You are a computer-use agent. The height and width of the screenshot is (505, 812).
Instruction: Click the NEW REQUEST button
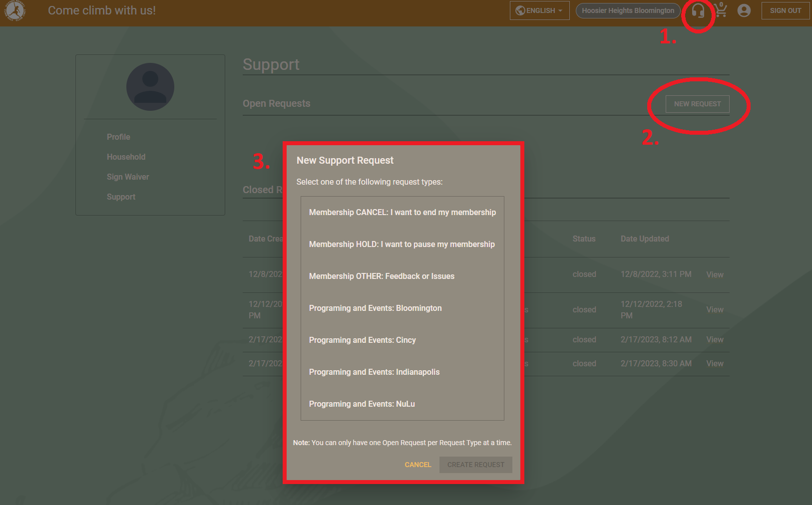pos(697,104)
